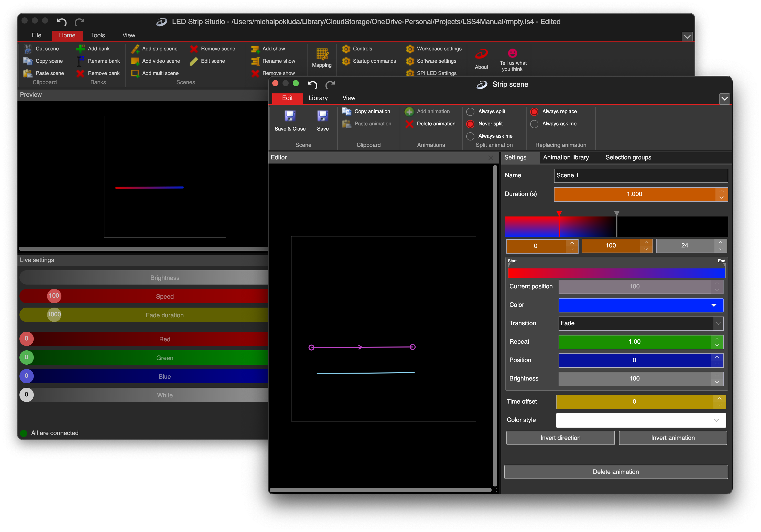Click the Brightness value field 100
This screenshot has width=761, height=532.
pyautogui.click(x=641, y=379)
